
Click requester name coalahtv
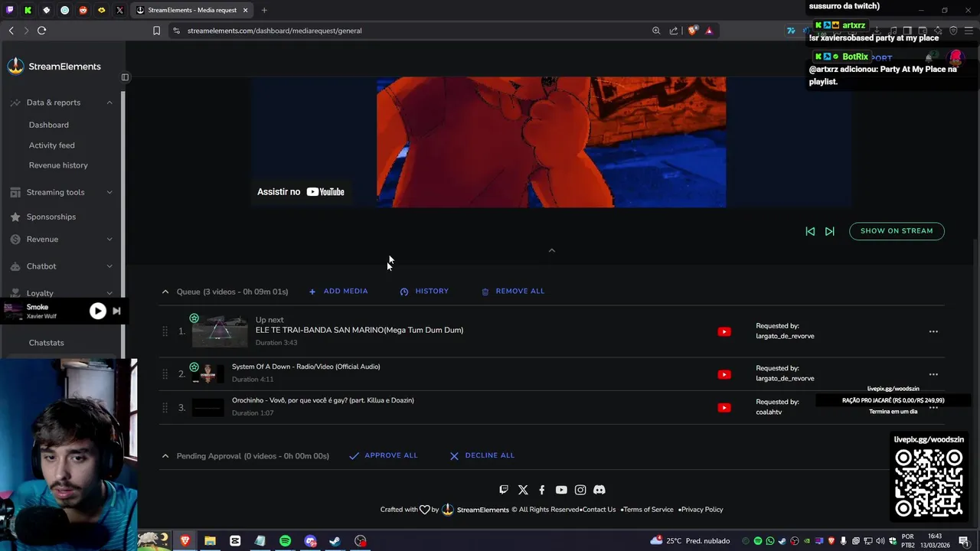click(769, 412)
